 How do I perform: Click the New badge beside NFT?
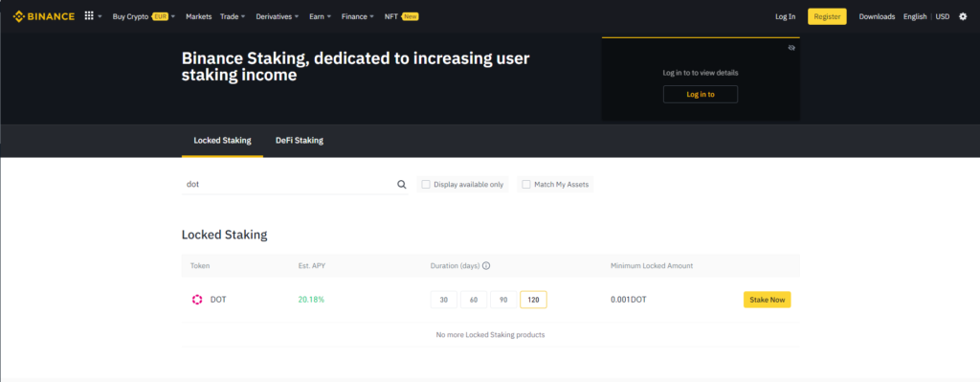(x=410, y=16)
